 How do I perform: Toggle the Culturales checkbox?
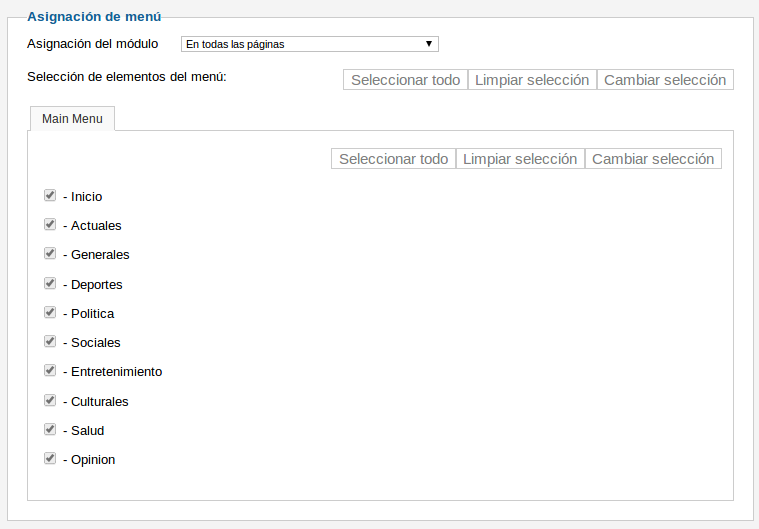pos(50,400)
